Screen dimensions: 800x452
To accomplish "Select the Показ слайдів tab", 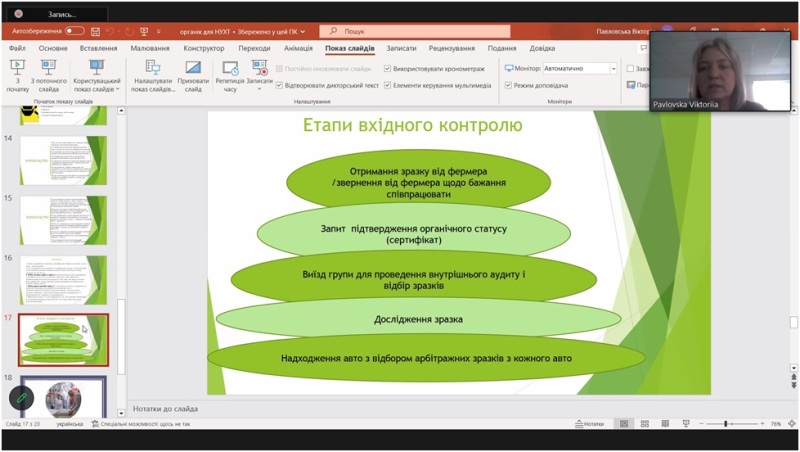I will pyautogui.click(x=350, y=48).
